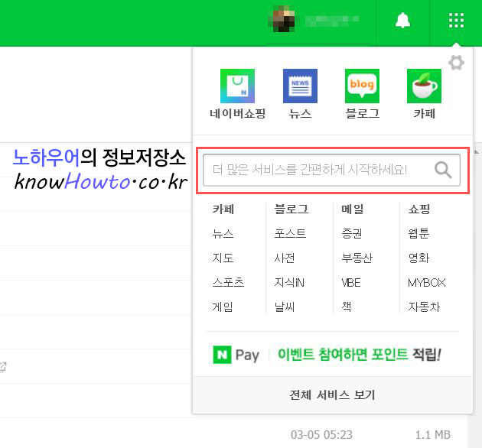482x448 pixels.
Task: Open 블로그 in the services list
Action: tap(291, 209)
